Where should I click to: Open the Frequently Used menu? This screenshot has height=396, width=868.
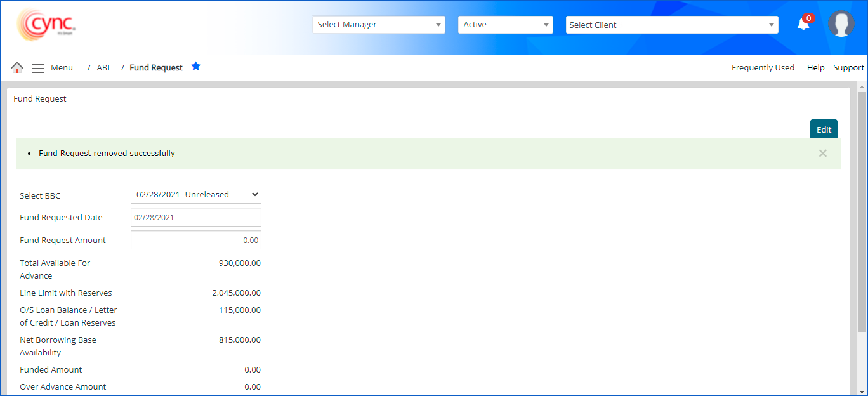[x=763, y=68]
